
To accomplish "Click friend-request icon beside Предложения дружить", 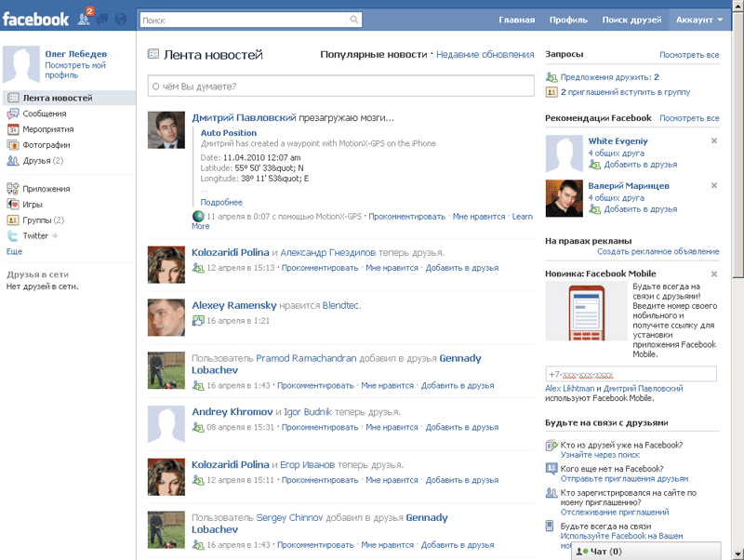I will [551, 77].
